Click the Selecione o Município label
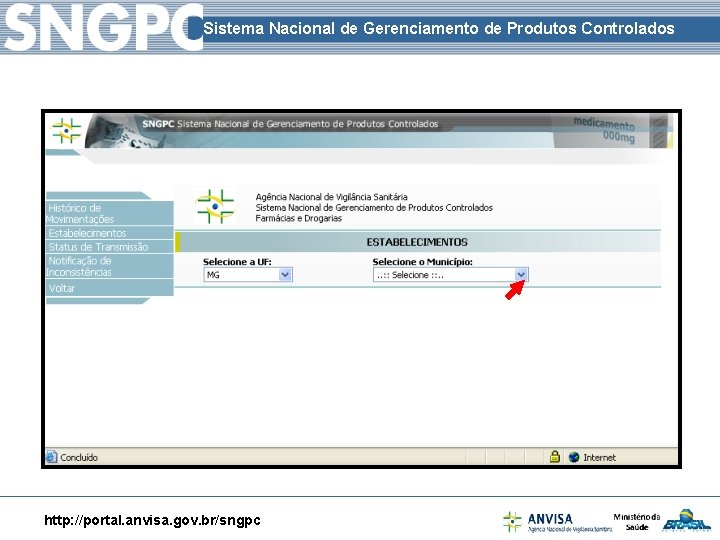Image resolution: width=720 pixels, height=540 pixels. point(422,262)
